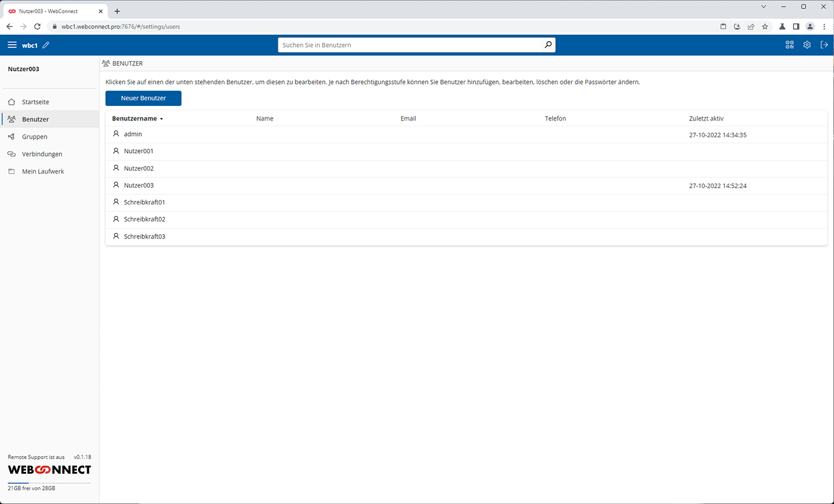Open the Nutzer001 user entry

[137, 151]
